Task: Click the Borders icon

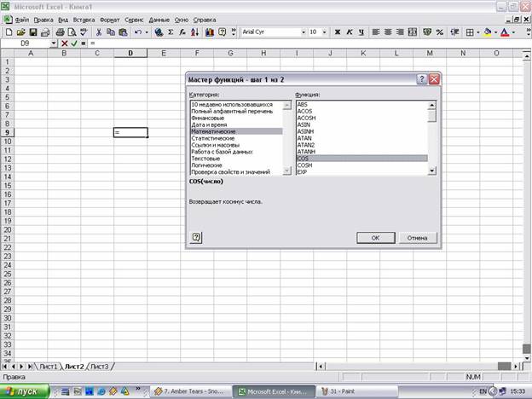Action: (470, 32)
